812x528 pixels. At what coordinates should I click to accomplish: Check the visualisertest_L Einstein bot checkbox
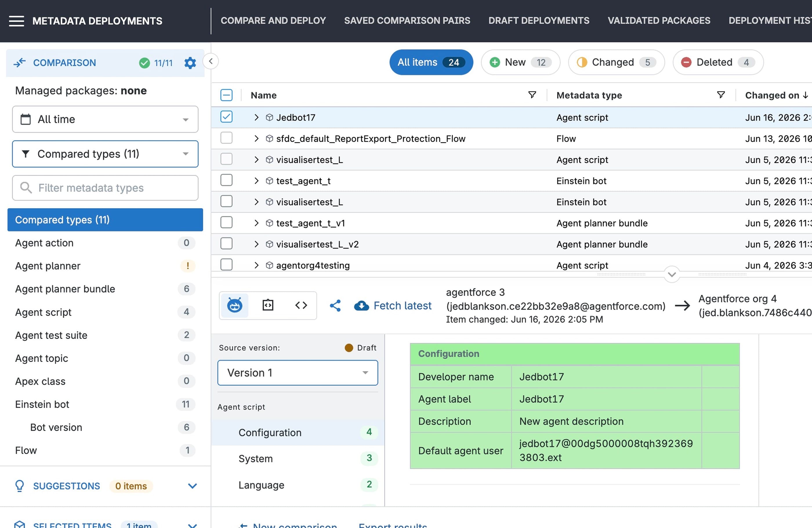pyautogui.click(x=226, y=201)
